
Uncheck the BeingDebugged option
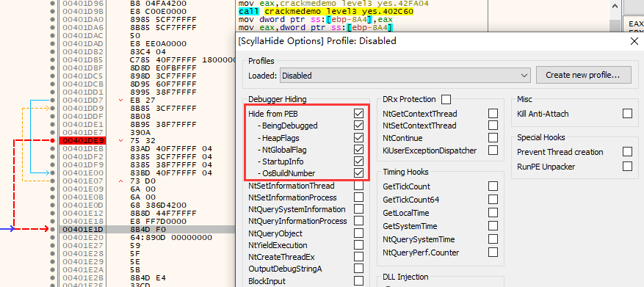[358, 126]
